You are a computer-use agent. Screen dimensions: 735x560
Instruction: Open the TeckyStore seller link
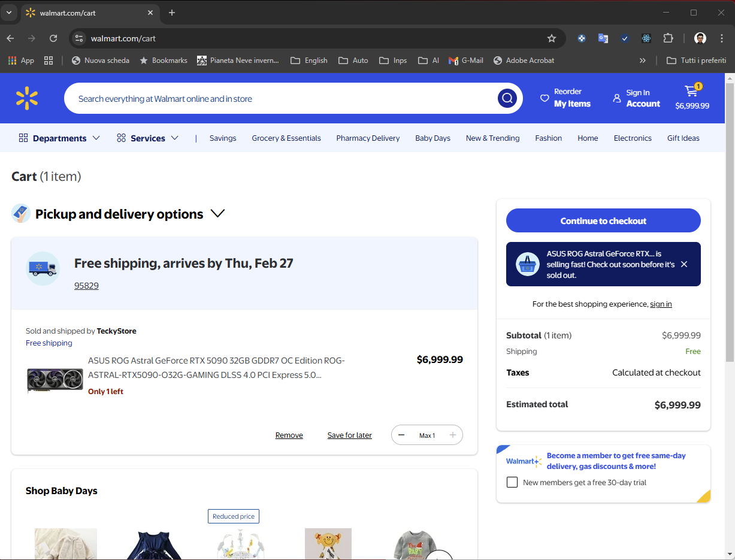[116, 331]
